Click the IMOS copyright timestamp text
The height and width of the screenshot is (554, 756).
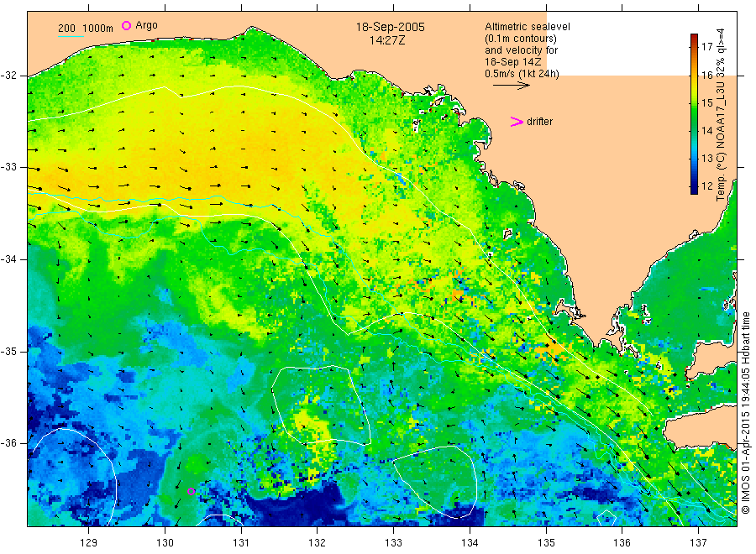point(745,412)
